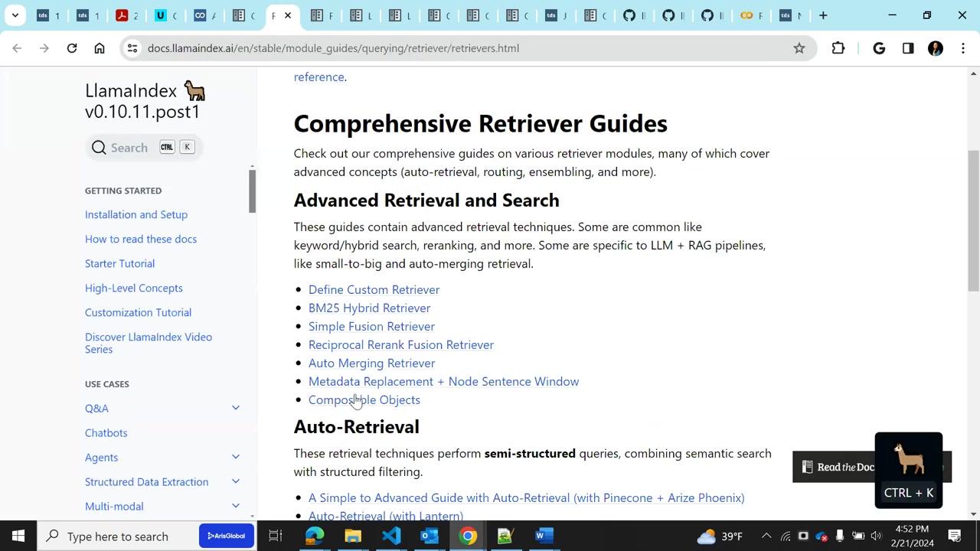
Task: Open Structured Data Extraction
Action: click(146, 481)
